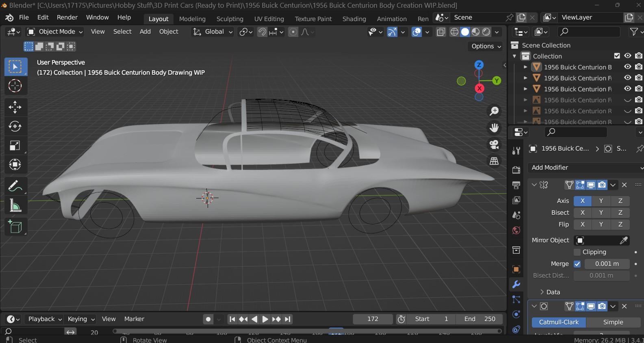The image size is (644, 343).
Task: Click the Mirror Object eyedropper
Action: pyautogui.click(x=624, y=240)
